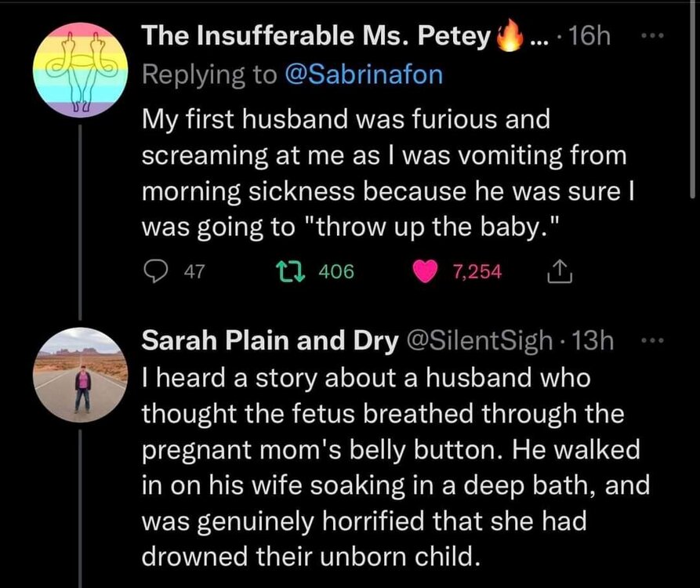
Task: Open the @Sabrinafon mention link
Action: click(x=364, y=75)
